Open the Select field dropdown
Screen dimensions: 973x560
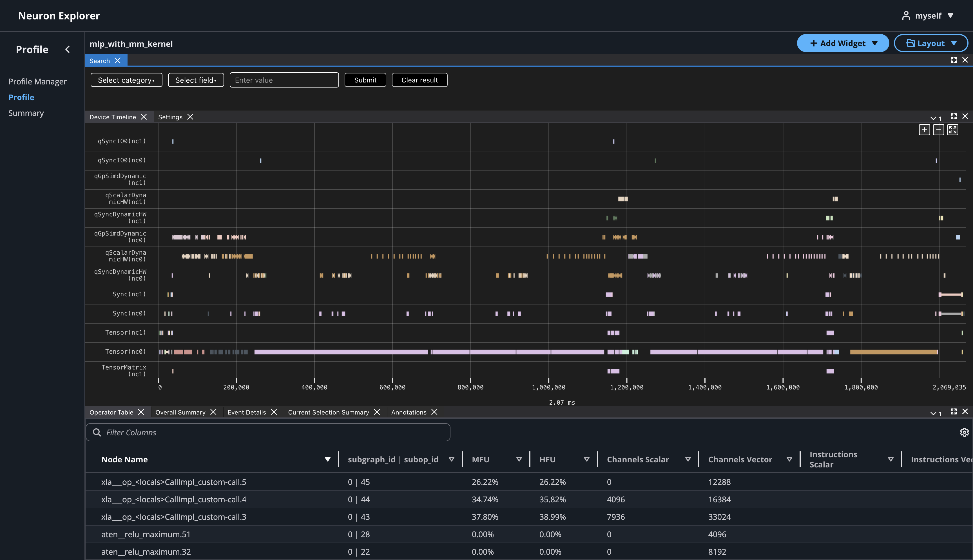coord(196,80)
